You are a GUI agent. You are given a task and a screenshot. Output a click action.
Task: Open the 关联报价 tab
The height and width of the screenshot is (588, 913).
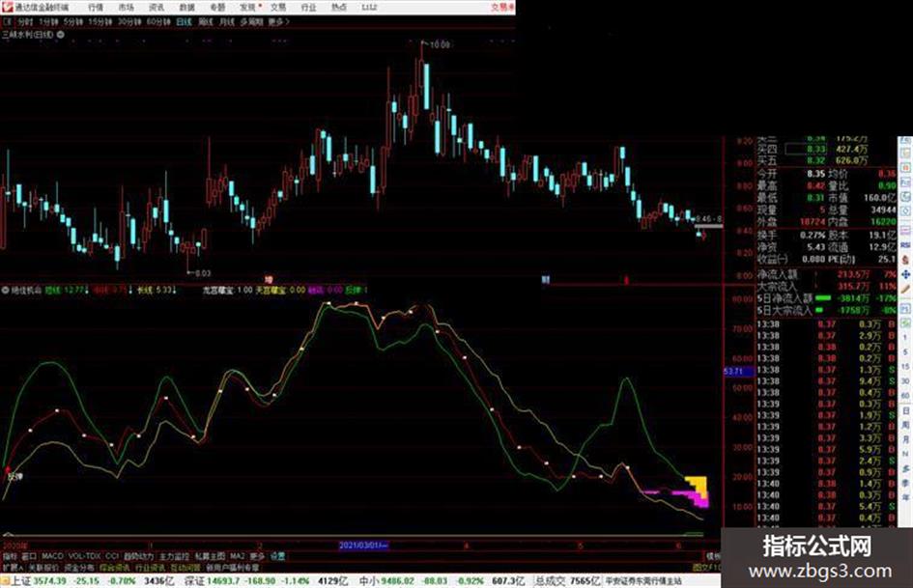click(43, 567)
